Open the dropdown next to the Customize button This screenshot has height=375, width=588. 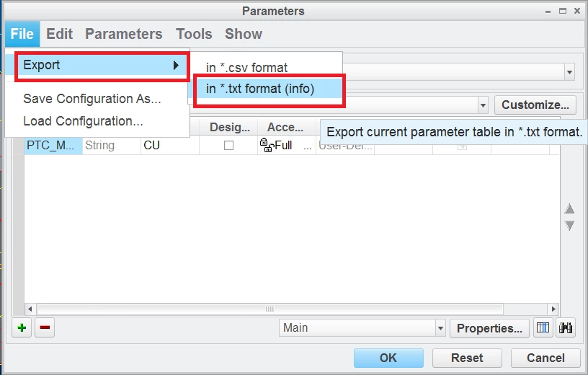483,105
